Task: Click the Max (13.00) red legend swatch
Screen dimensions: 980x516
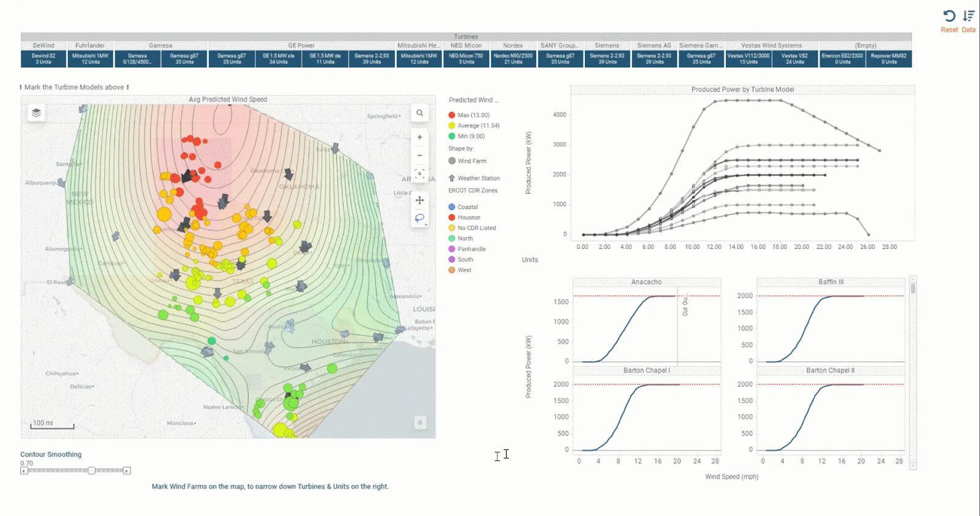Action: tap(451, 115)
